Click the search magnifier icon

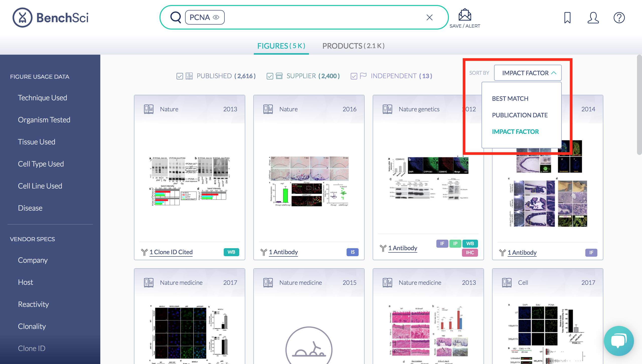pyautogui.click(x=176, y=17)
